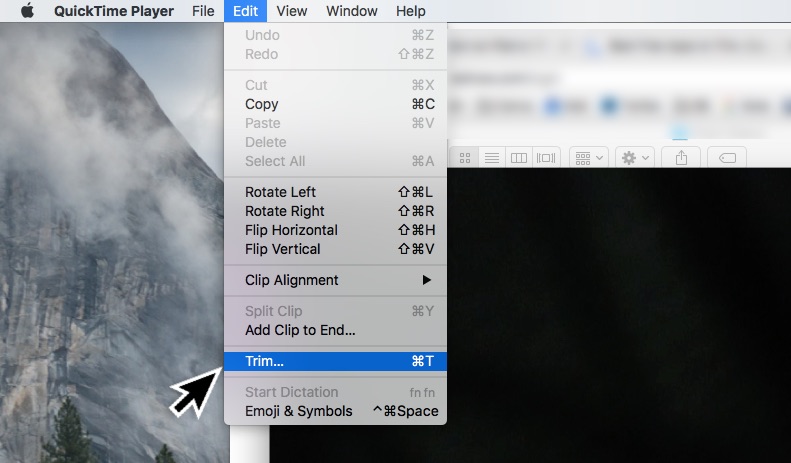Open the File menu
This screenshot has height=463, width=791.
(x=203, y=11)
